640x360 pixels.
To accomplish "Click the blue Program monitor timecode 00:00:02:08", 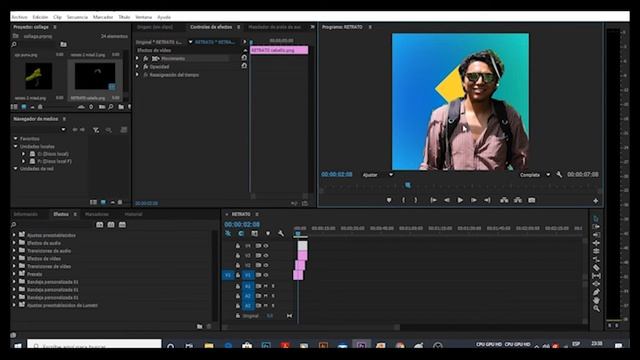I will tap(336, 174).
